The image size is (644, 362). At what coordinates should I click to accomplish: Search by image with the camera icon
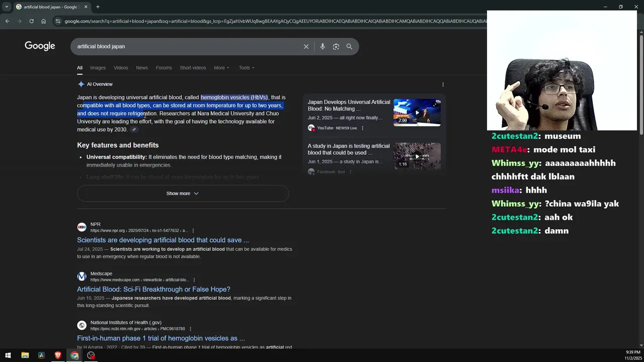pyautogui.click(x=336, y=46)
